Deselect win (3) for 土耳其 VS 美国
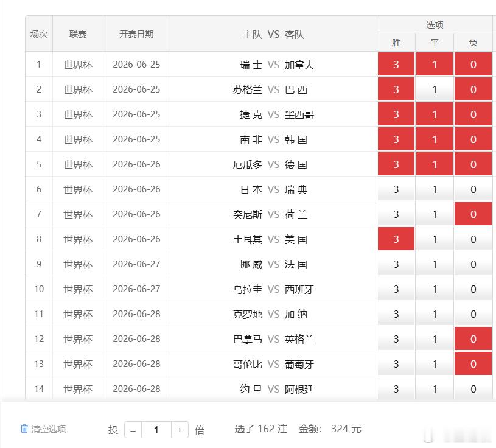The image size is (496, 448). (396, 239)
